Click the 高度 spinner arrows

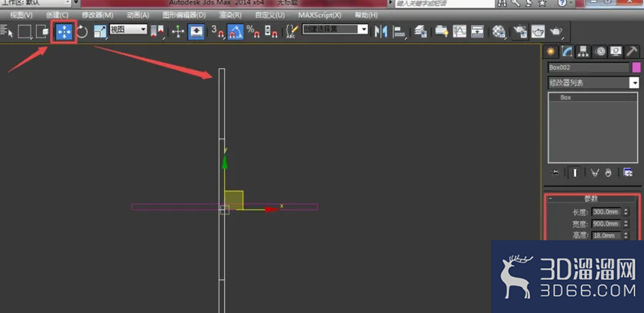(626, 236)
